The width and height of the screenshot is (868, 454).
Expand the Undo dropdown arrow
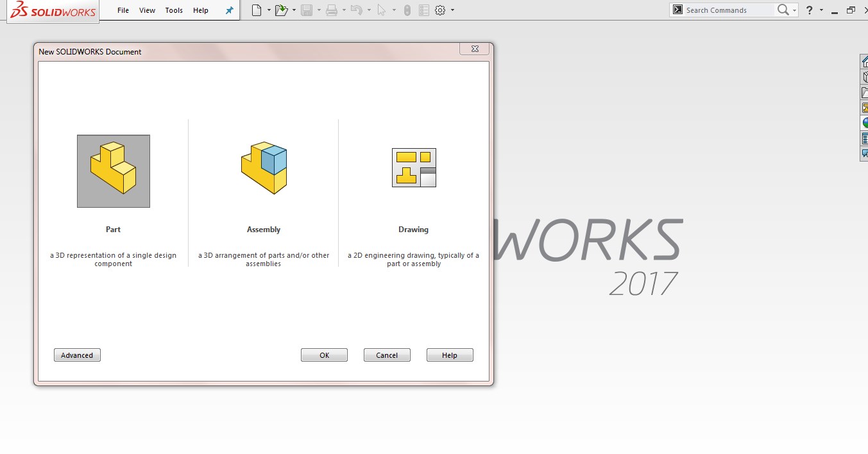click(x=369, y=10)
